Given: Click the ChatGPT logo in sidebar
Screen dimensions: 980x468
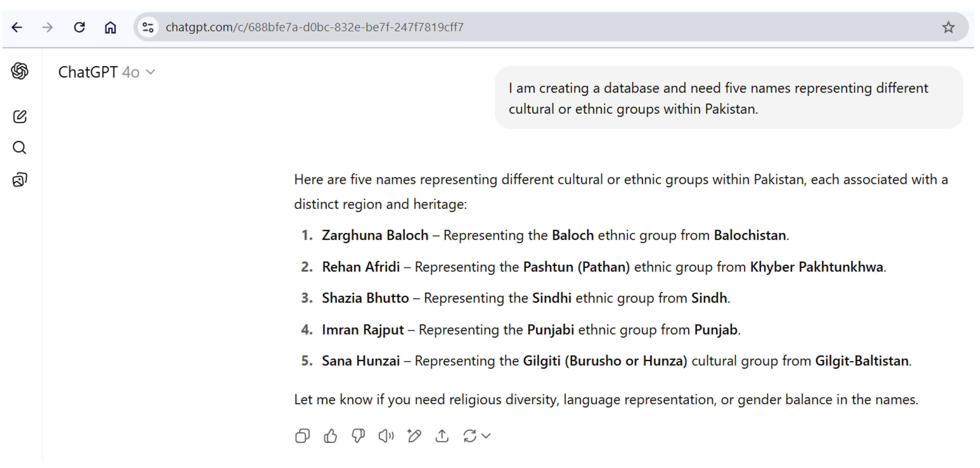Looking at the screenshot, I should tap(20, 71).
